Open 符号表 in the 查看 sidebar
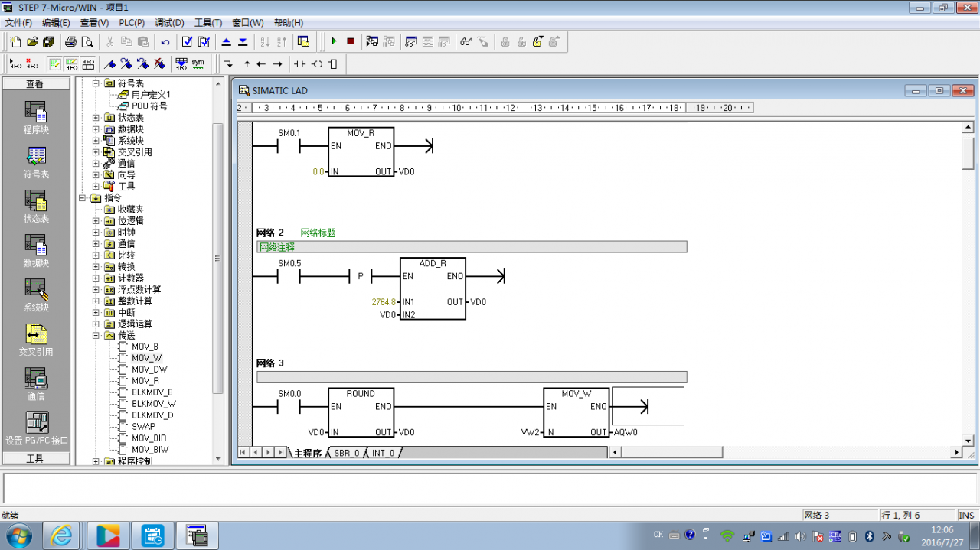The width and height of the screenshot is (980, 550). coord(36,161)
